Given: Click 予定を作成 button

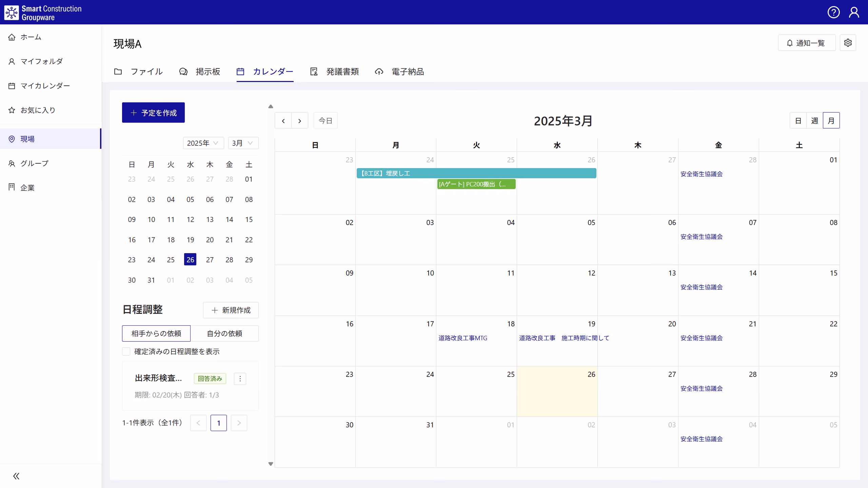Looking at the screenshot, I should click(153, 113).
